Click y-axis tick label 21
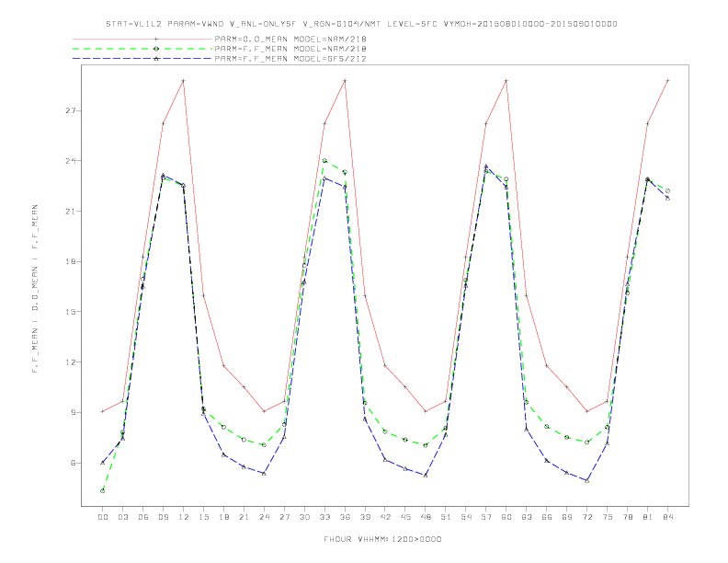This screenshot has width=728, height=563. point(72,212)
